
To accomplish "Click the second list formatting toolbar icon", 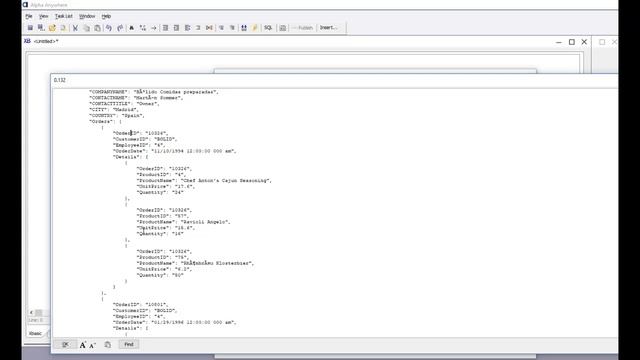I will pos(176,28).
